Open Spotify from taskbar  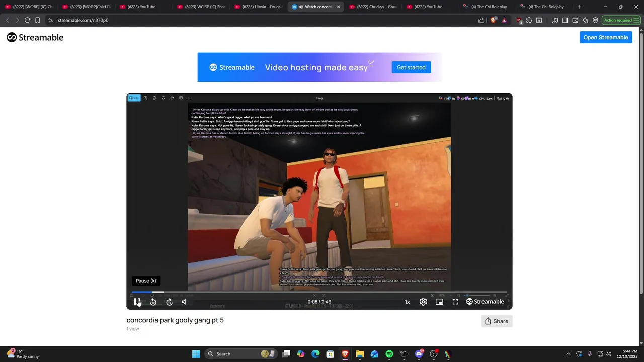click(x=389, y=354)
